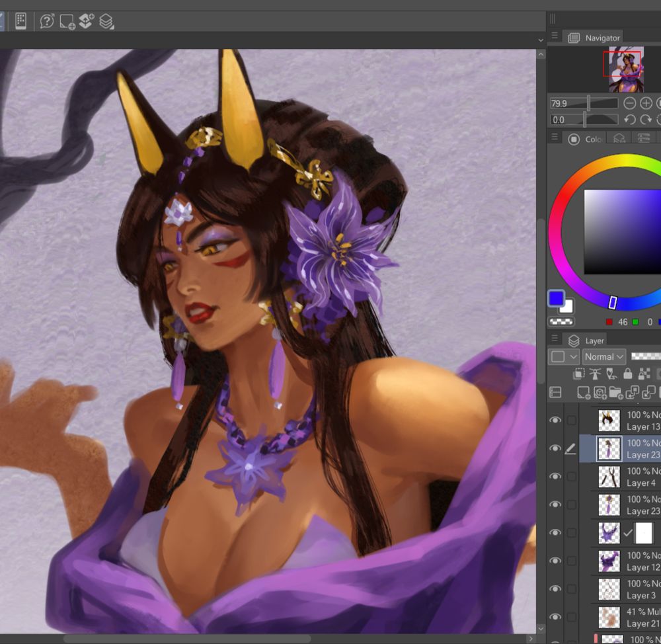Toggle visibility of Layer 4

556,476
